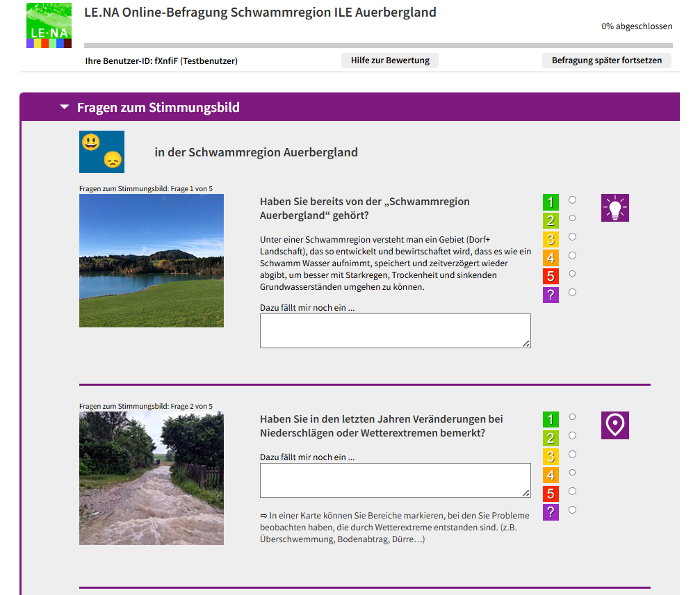Click the light green rating square 2 for question 1

click(551, 219)
